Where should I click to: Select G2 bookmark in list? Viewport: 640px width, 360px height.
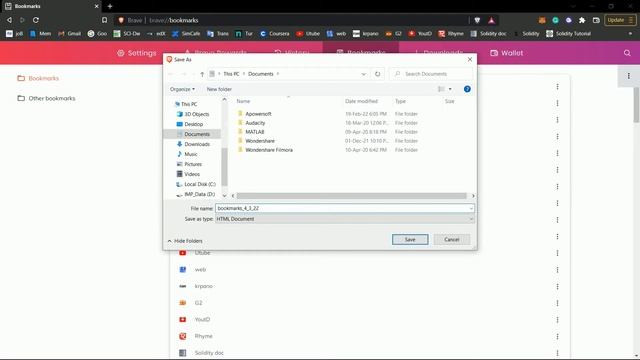pos(198,303)
